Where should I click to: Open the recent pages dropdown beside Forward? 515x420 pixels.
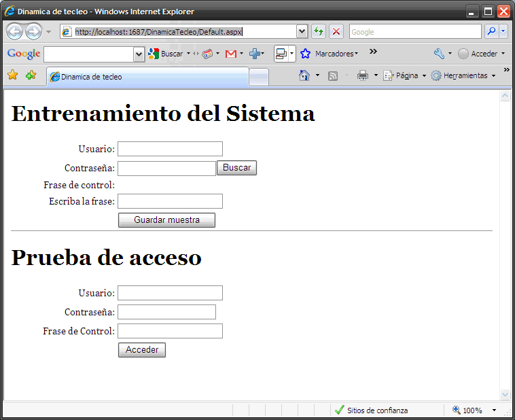[x=49, y=32]
